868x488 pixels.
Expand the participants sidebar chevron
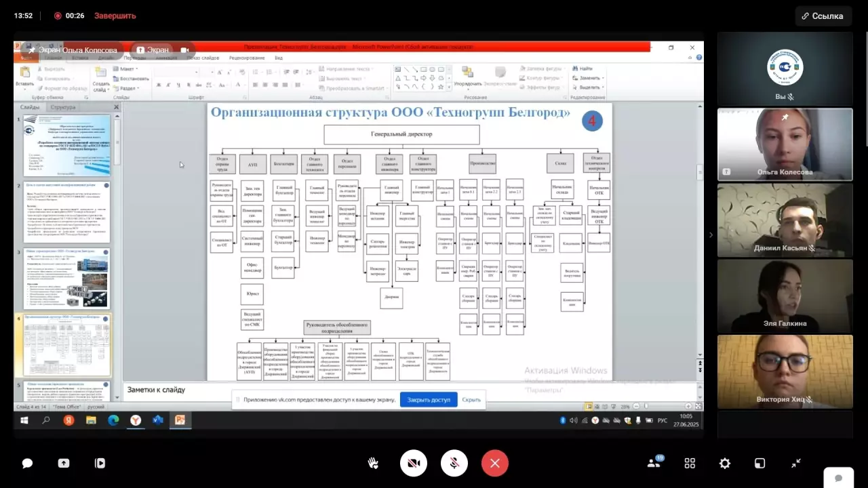[711, 235]
